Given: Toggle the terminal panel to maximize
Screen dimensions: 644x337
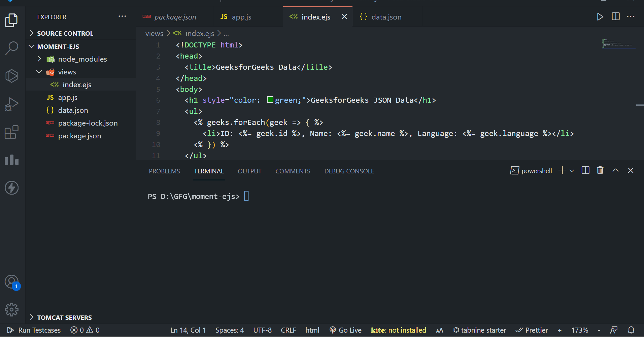Looking at the screenshot, I should 615,170.
